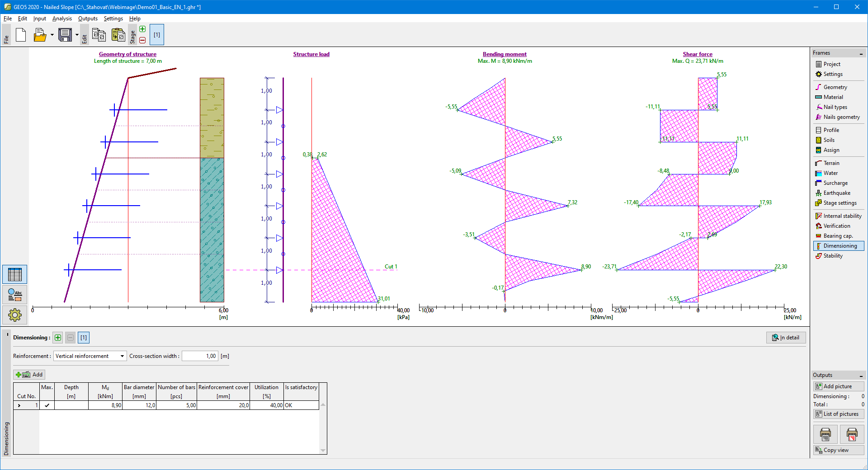Collapse the Frames panel
This screenshot has height=470, width=868.
861,53
